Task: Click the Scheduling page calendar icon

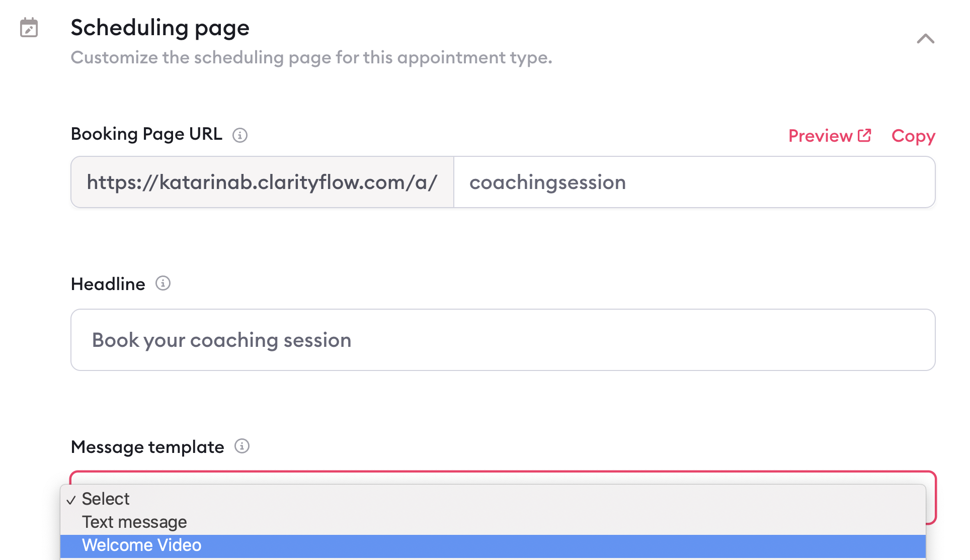Action: [29, 28]
